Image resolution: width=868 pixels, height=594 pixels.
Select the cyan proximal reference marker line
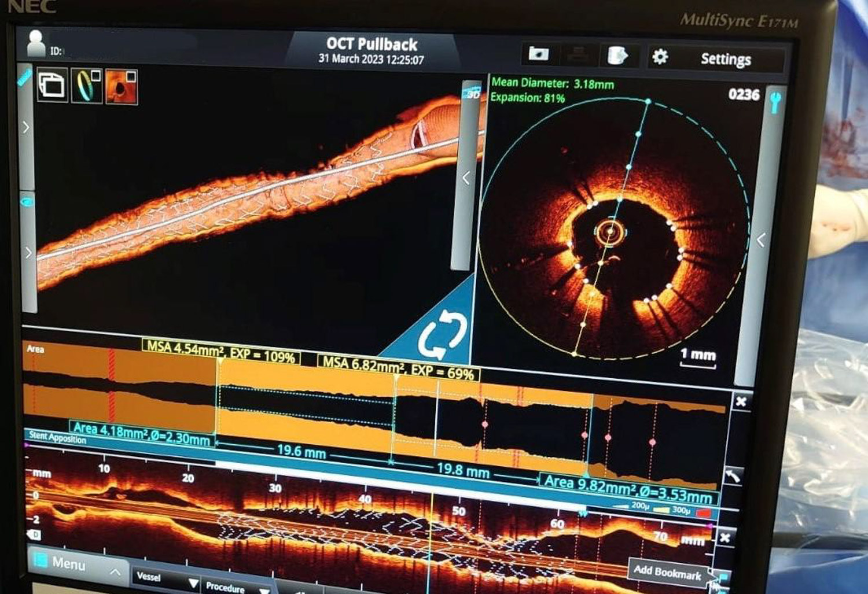pos(590,434)
